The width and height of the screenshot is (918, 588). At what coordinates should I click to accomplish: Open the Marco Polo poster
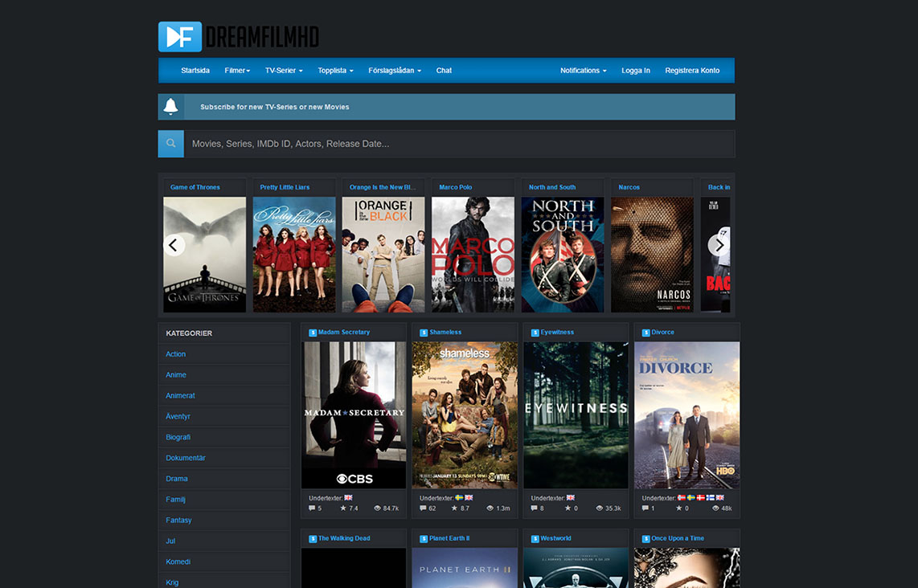pyautogui.click(x=473, y=255)
